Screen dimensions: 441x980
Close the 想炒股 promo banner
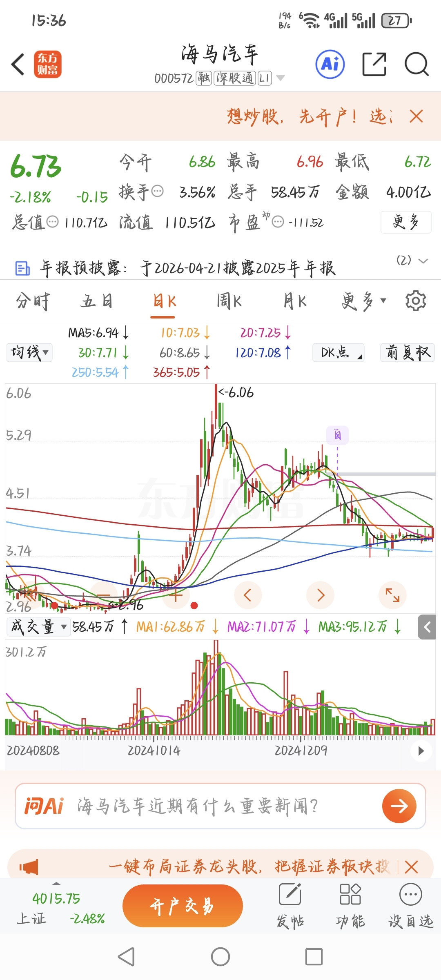point(416,116)
